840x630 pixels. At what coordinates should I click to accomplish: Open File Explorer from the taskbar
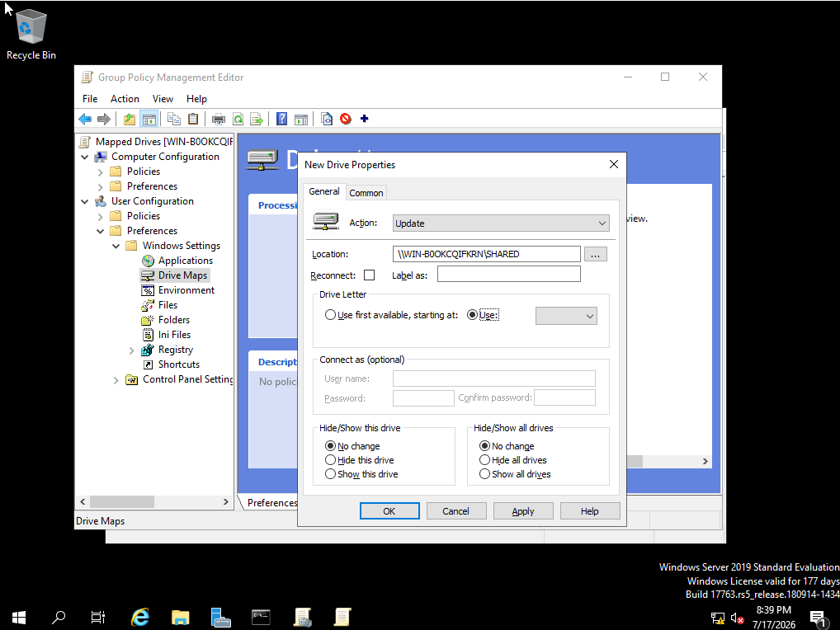pyautogui.click(x=181, y=617)
